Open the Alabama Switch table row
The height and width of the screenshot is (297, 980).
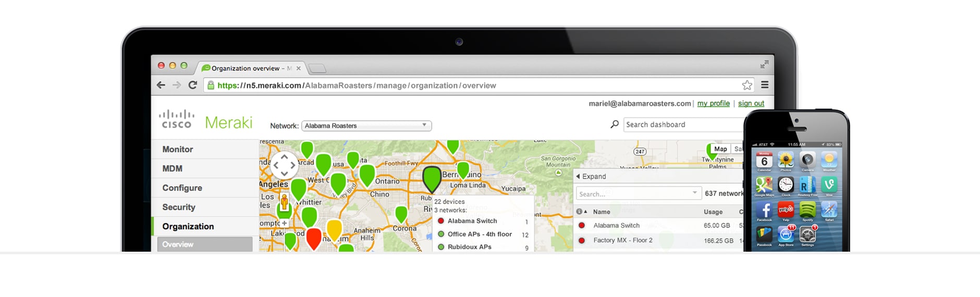coord(658,226)
